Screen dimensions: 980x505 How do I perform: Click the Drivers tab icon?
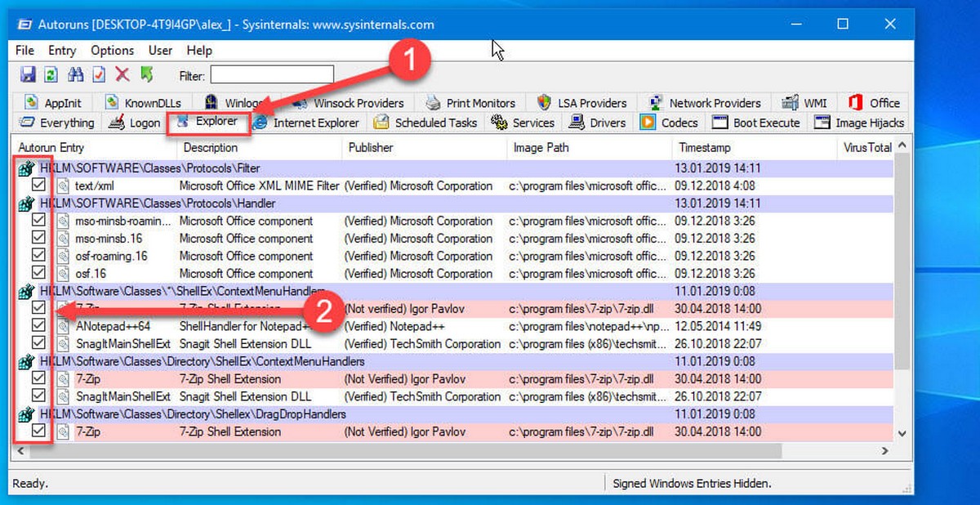click(x=577, y=123)
